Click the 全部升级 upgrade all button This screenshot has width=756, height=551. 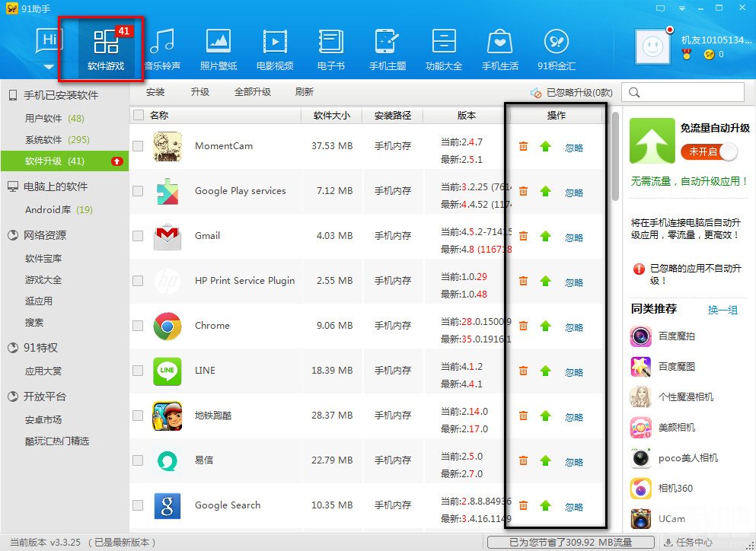coord(253,91)
